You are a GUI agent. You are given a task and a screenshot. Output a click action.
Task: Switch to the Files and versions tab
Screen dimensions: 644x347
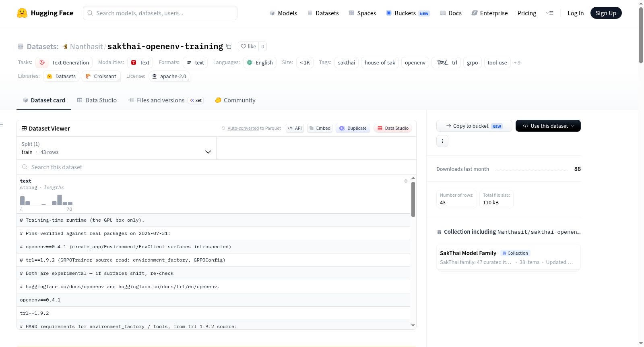click(x=165, y=100)
